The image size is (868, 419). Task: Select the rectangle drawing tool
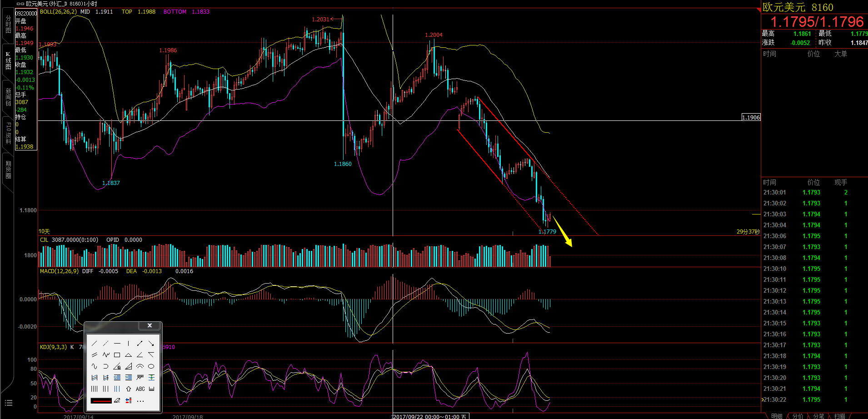117,355
